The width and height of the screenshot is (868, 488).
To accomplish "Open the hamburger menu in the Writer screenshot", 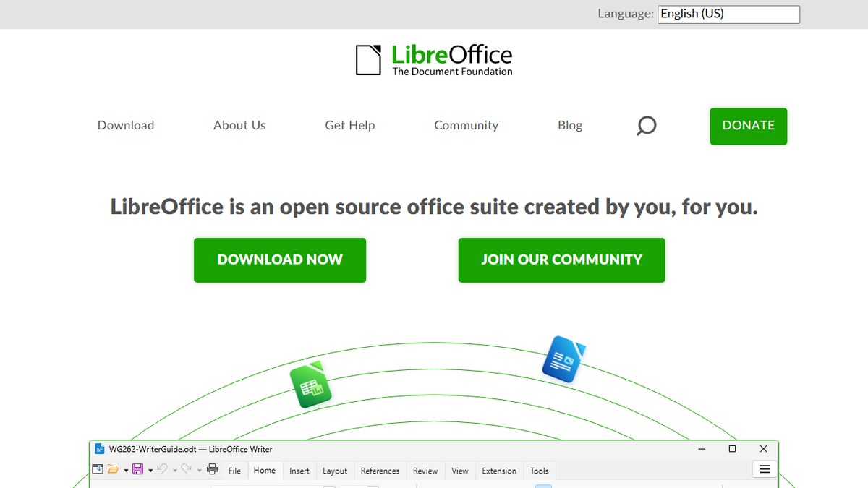I will (x=765, y=469).
